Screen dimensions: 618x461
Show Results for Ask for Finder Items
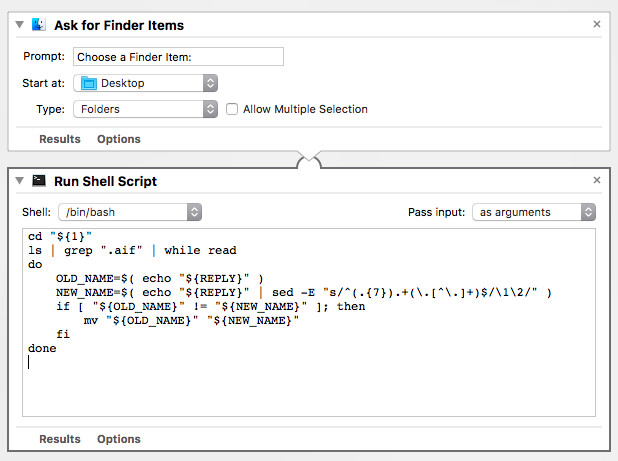(60, 139)
